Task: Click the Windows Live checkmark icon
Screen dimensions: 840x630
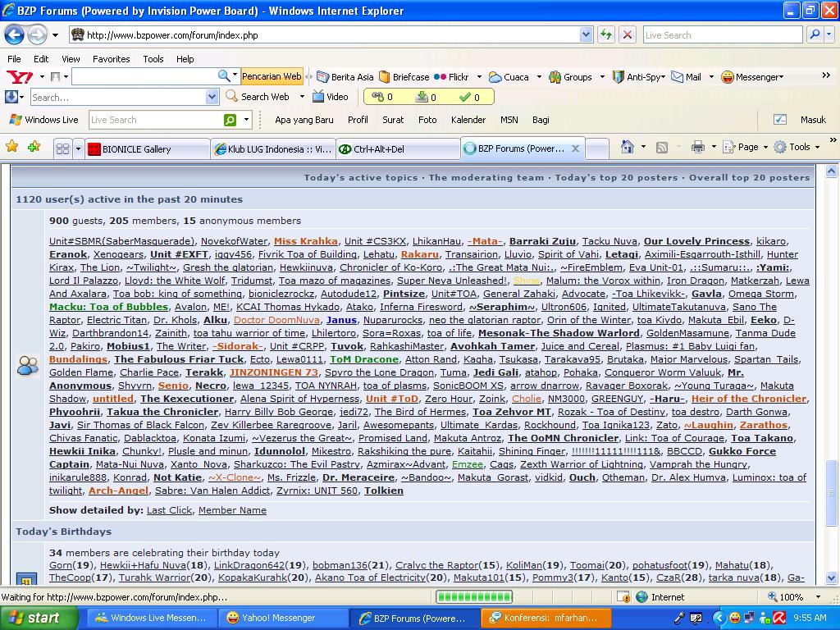Action: click(x=780, y=120)
